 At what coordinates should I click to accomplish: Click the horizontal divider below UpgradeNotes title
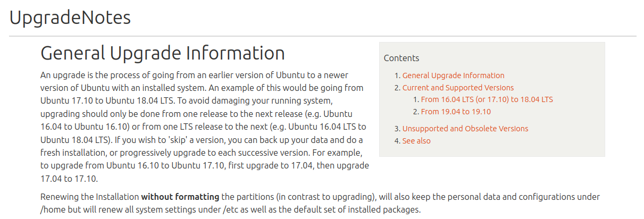[x=323, y=36]
